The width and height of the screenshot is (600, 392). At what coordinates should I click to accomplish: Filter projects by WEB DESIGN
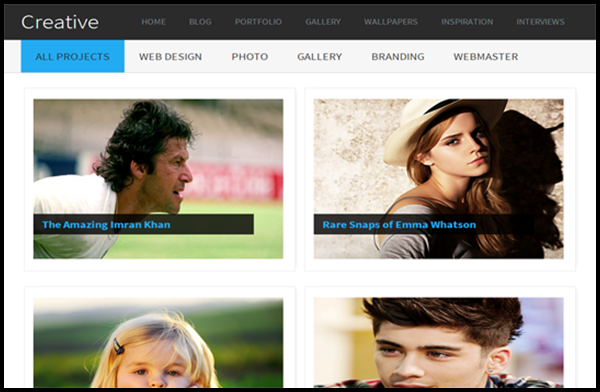(170, 57)
